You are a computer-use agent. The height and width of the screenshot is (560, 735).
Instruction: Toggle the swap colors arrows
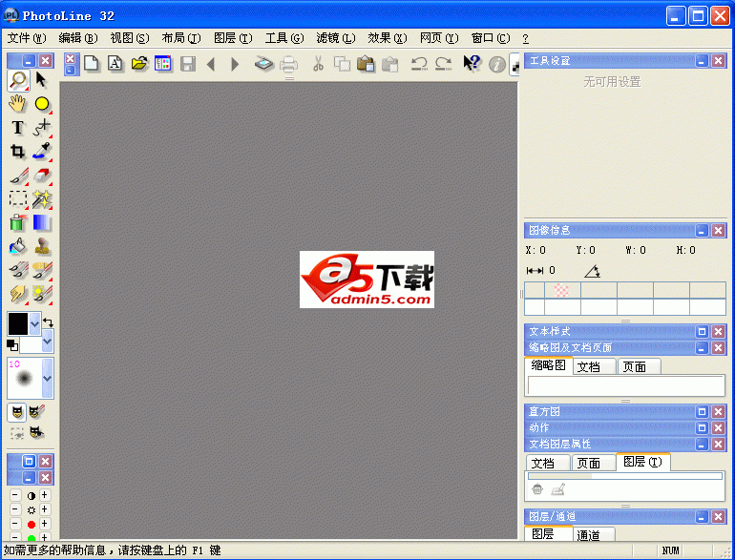point(48,323)
